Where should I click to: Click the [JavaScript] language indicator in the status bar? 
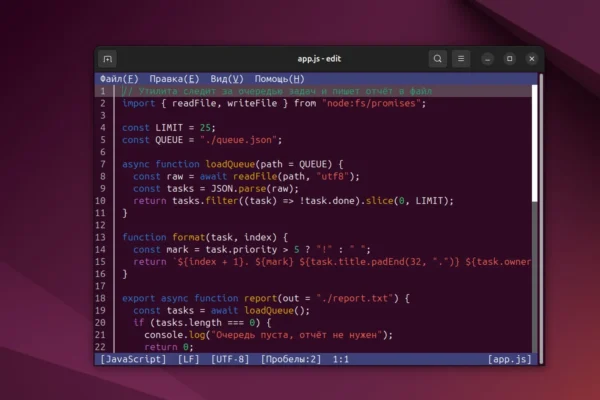pos(133,359)
